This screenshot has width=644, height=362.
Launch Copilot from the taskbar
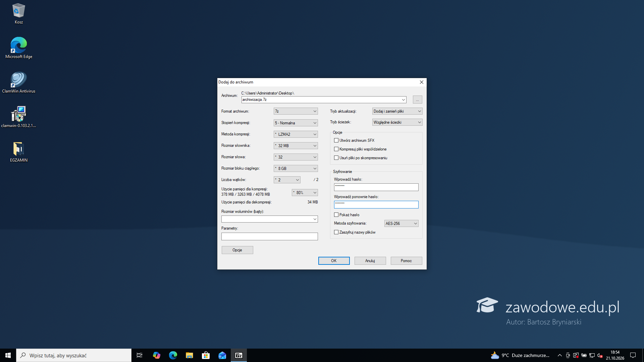(x=156, y=355)
